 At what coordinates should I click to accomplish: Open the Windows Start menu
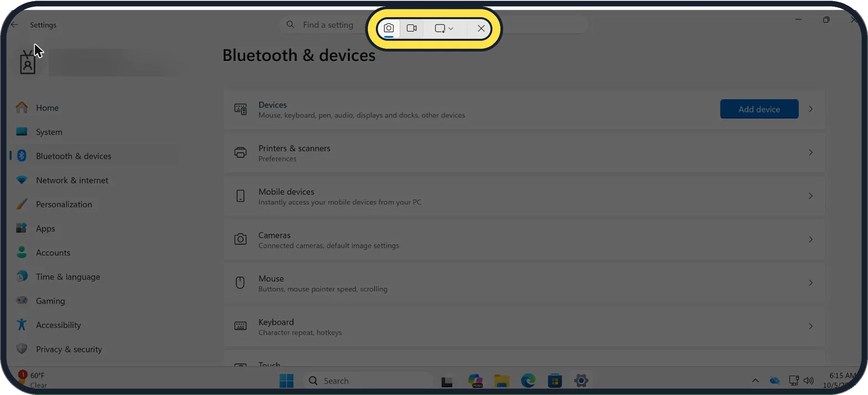287,381
